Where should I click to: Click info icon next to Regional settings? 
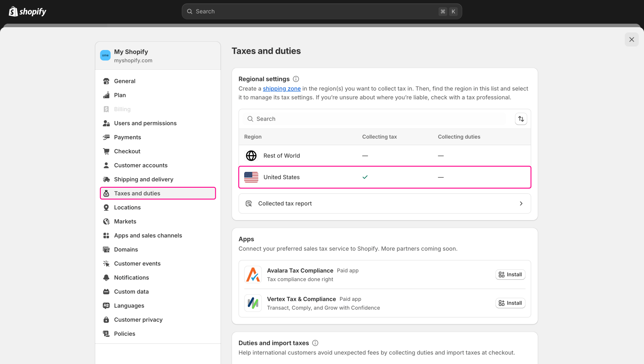tap(296, 79)
